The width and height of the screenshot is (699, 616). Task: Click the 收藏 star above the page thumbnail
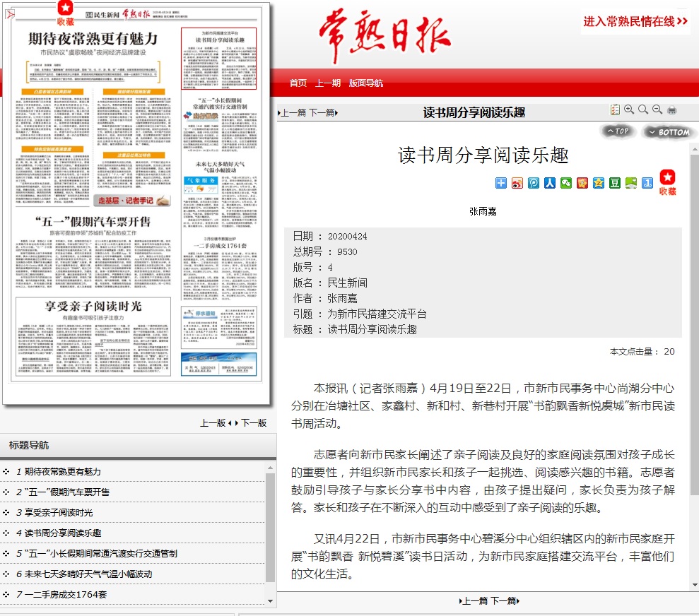pos(65,13)
